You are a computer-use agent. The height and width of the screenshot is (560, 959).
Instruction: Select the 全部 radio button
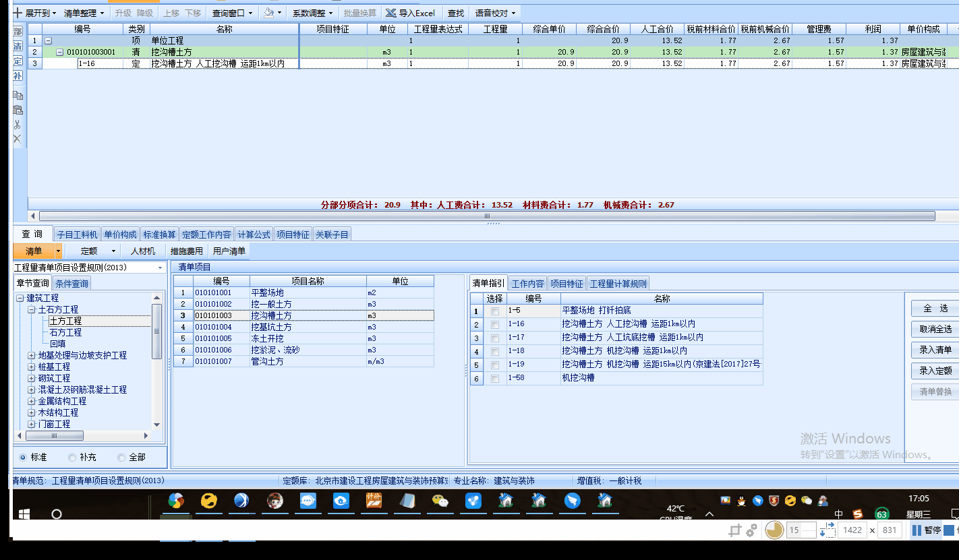(122, 458)
